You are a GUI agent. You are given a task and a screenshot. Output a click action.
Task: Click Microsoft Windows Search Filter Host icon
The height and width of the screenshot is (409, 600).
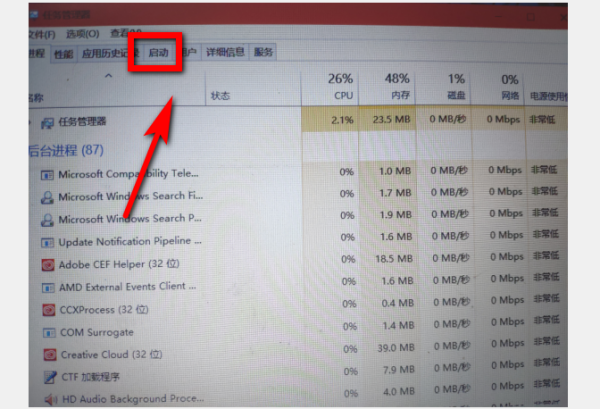[47, 197]
